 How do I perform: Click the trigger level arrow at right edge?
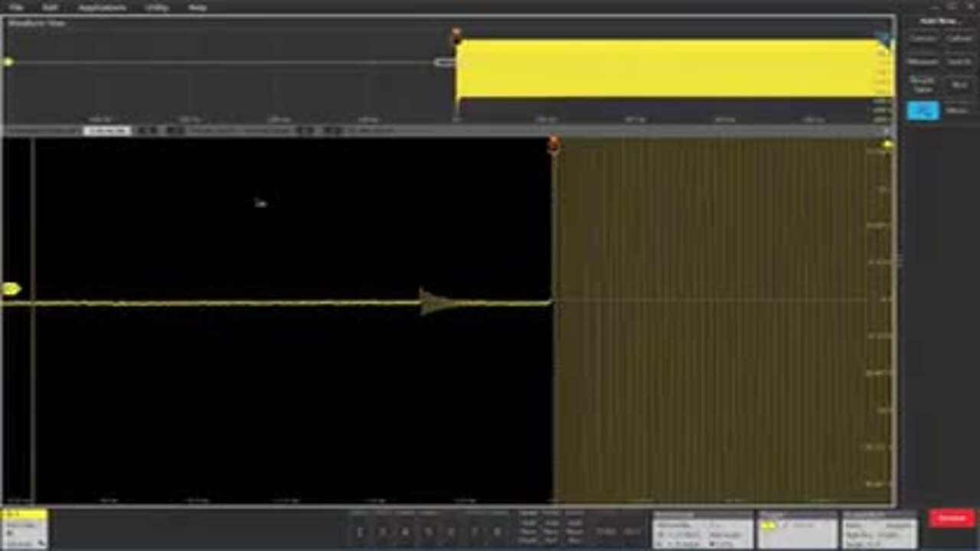[x=887, y=145]
